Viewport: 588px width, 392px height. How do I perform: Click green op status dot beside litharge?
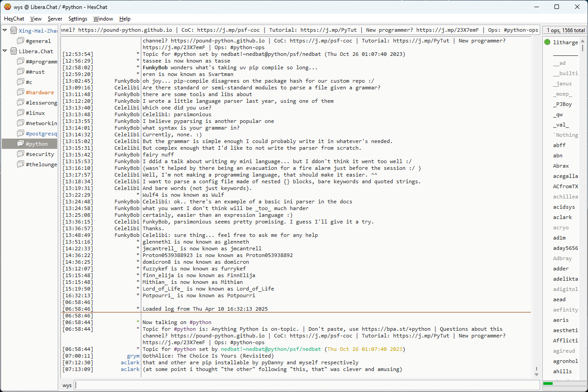coord(547,42)
